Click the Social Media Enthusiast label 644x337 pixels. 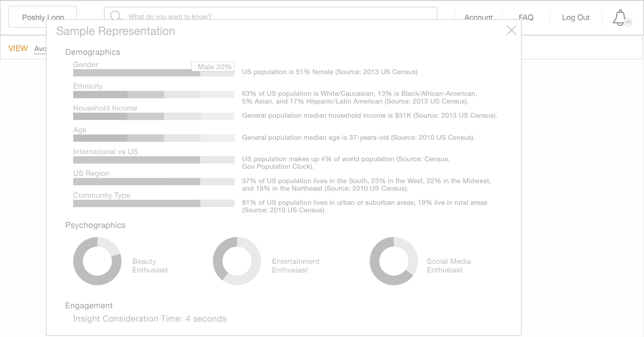click(449, 265)
